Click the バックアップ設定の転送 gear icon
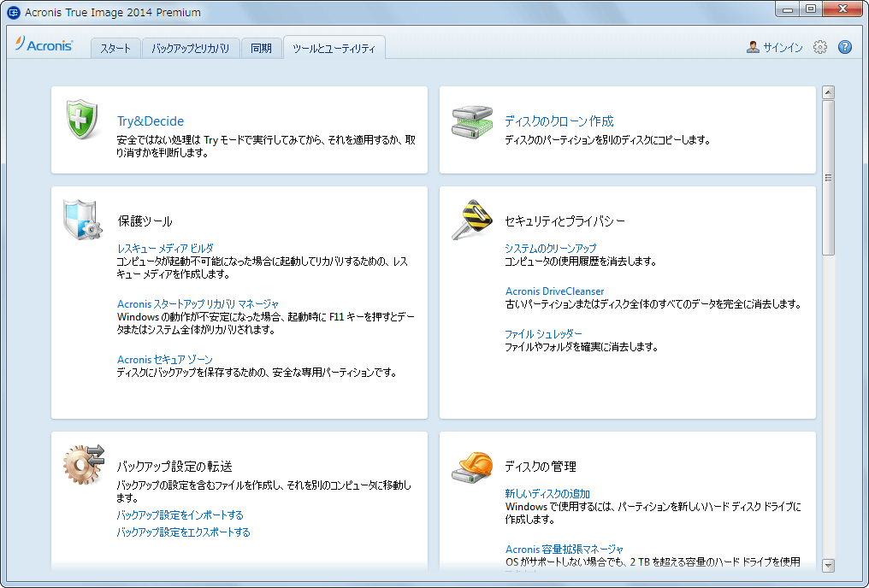869x588 pixels. pos(84,465)
